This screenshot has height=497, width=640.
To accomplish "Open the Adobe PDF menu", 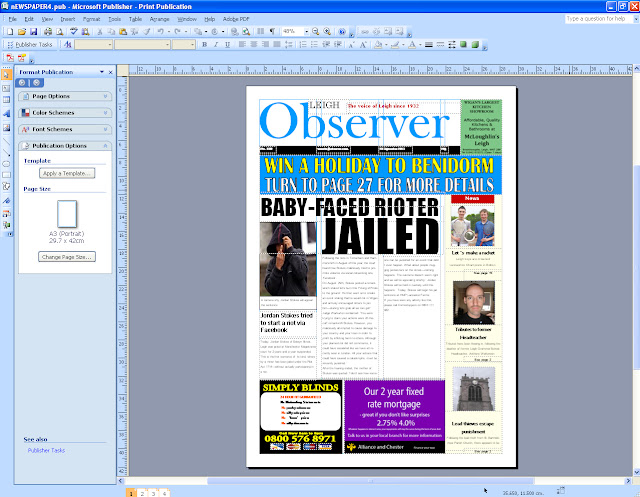I will coord(236,19).
